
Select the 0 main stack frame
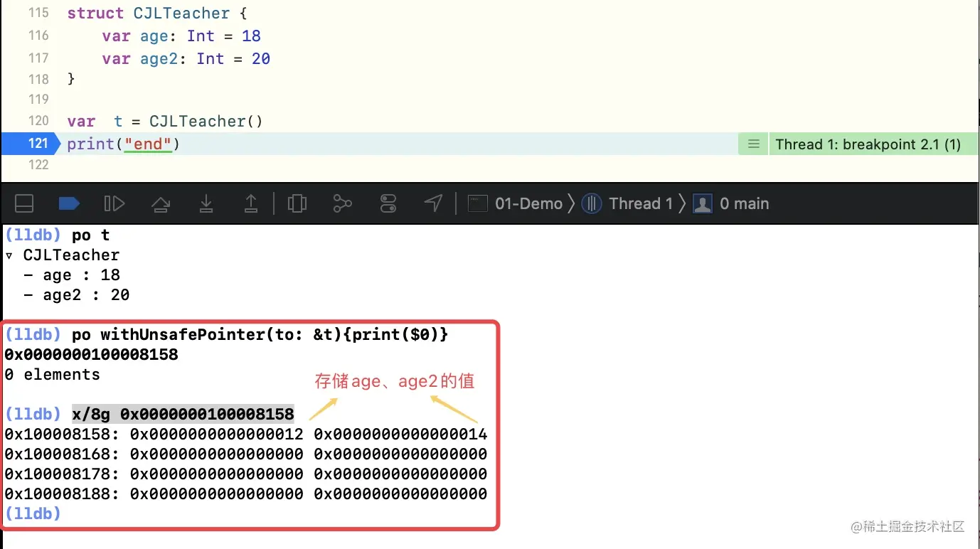pyautogui.click(x=731, y=204)
